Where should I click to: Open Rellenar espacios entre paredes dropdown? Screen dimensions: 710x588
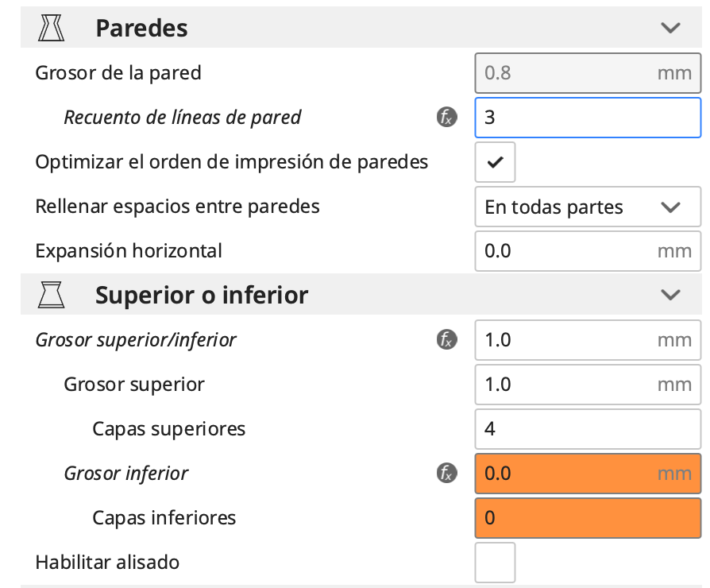pos(588,207)
